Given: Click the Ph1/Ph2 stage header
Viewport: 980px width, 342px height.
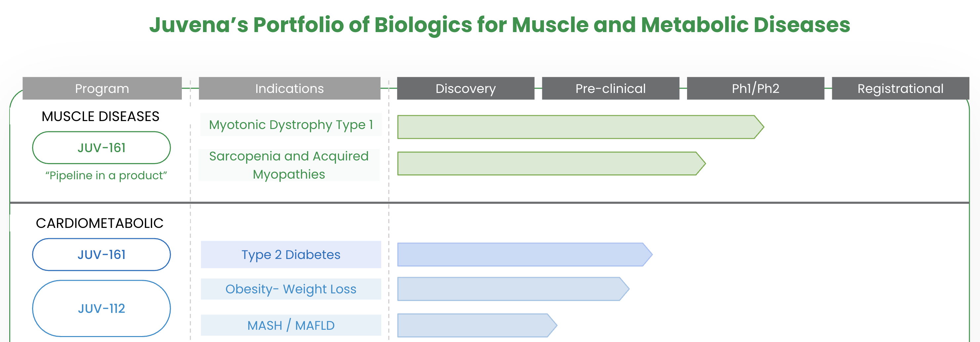Looking at the screenshot, I should coord(755,88).
